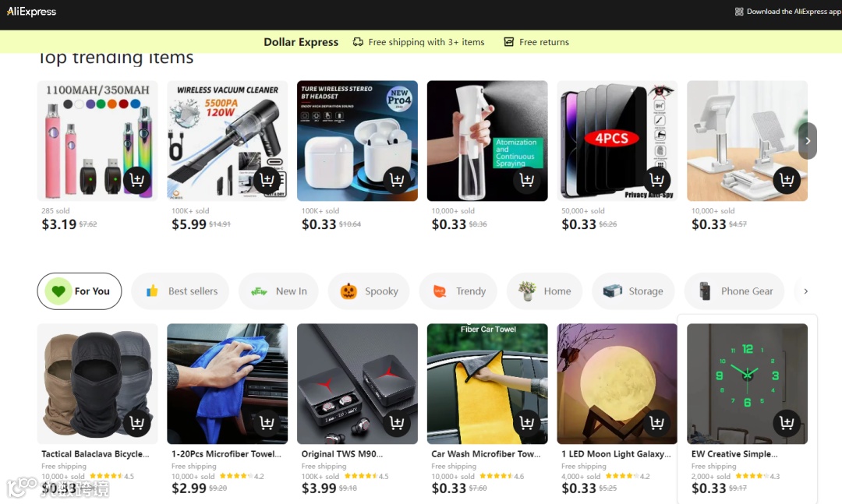
Task: Add the Pro4 wireless earbuds to cart
Action: pyautogui.click(x=397, y=180)
